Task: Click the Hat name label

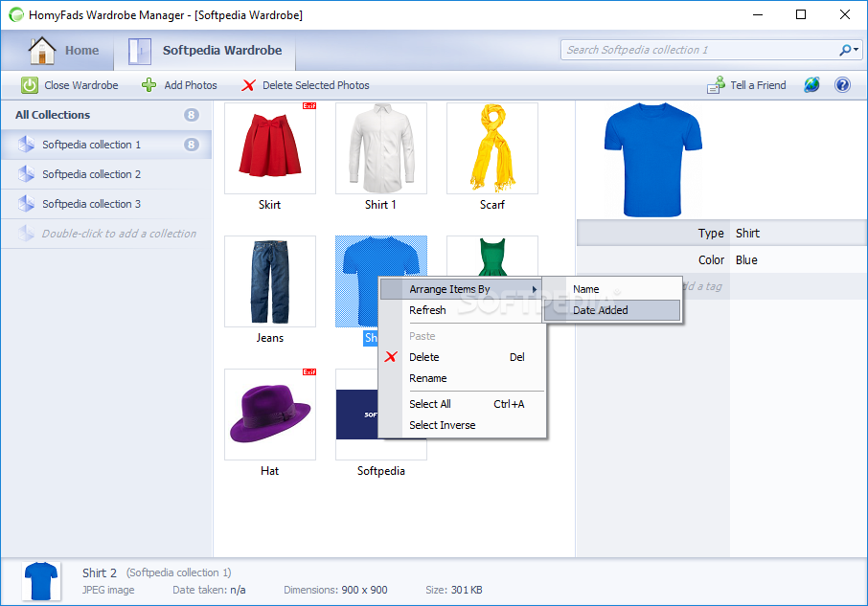Action: pos(269,471)
